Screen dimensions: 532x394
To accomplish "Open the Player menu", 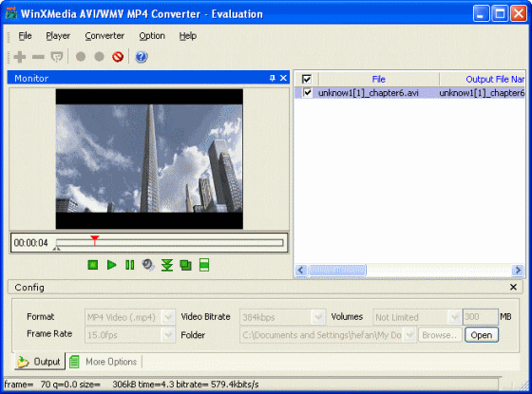I will click(x=58, y=36).
